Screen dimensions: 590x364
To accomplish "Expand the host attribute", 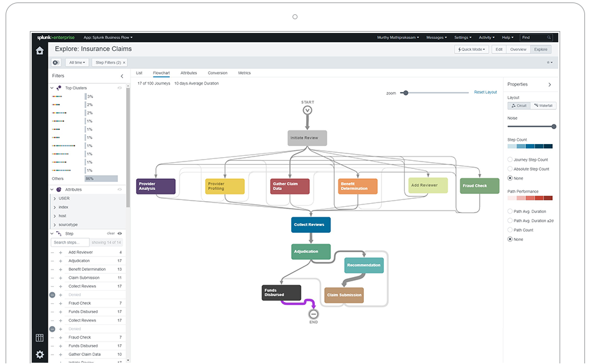I will (55, 216).
